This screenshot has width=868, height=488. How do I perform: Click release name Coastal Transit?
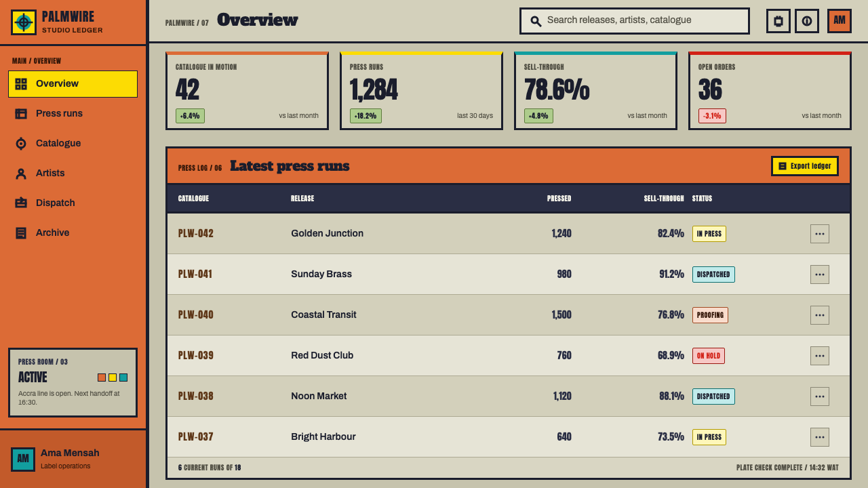click(x=323, y=315)
